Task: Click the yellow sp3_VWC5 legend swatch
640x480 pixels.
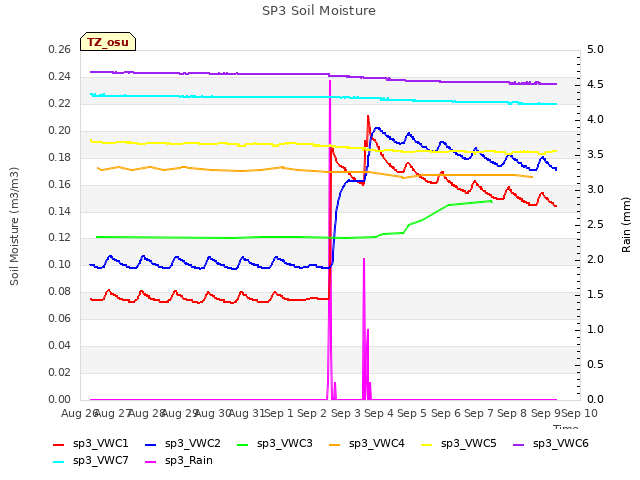Action: click(427, 445)
